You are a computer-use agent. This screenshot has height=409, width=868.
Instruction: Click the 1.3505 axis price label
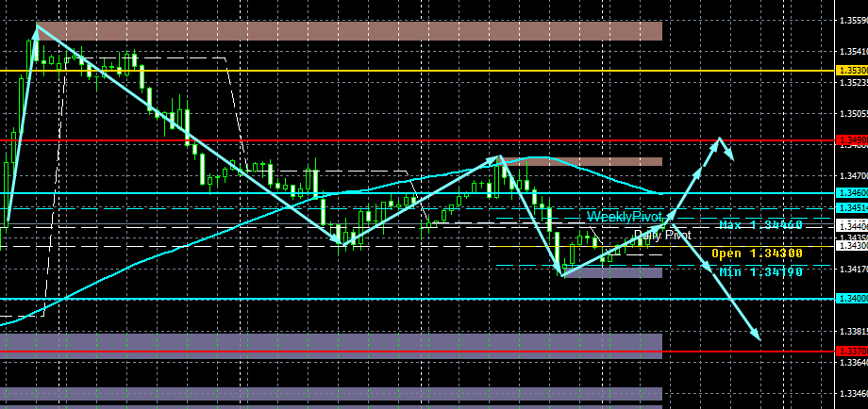pyautogui.click(x=853, y=114)
